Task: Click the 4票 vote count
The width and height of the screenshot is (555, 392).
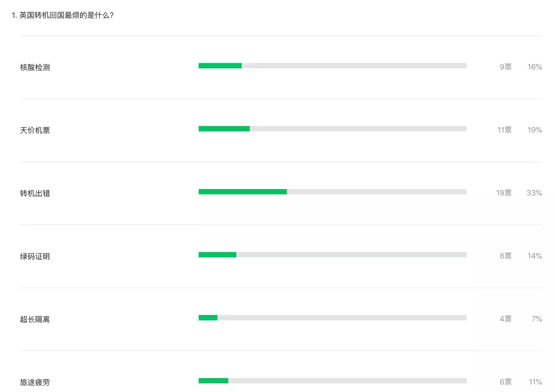Action: point(505,319)
